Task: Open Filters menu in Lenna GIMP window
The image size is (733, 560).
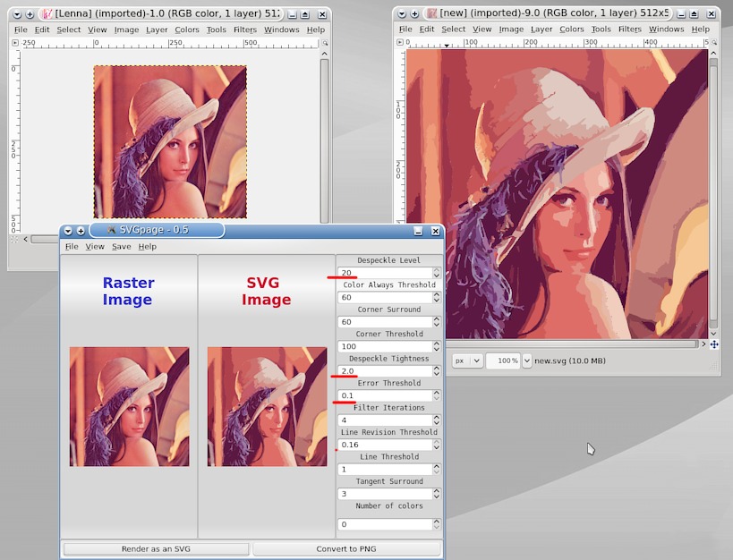Action: tap(245, 30)
